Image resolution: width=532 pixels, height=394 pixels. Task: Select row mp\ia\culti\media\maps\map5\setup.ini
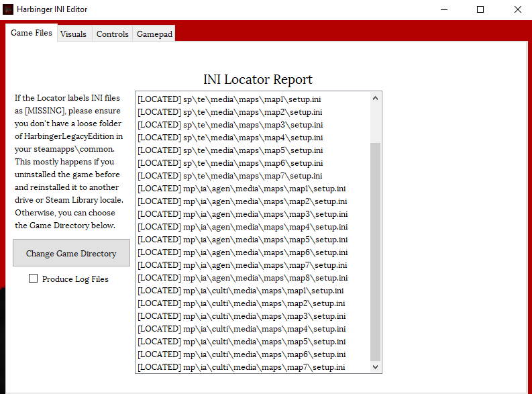point(253,342)
